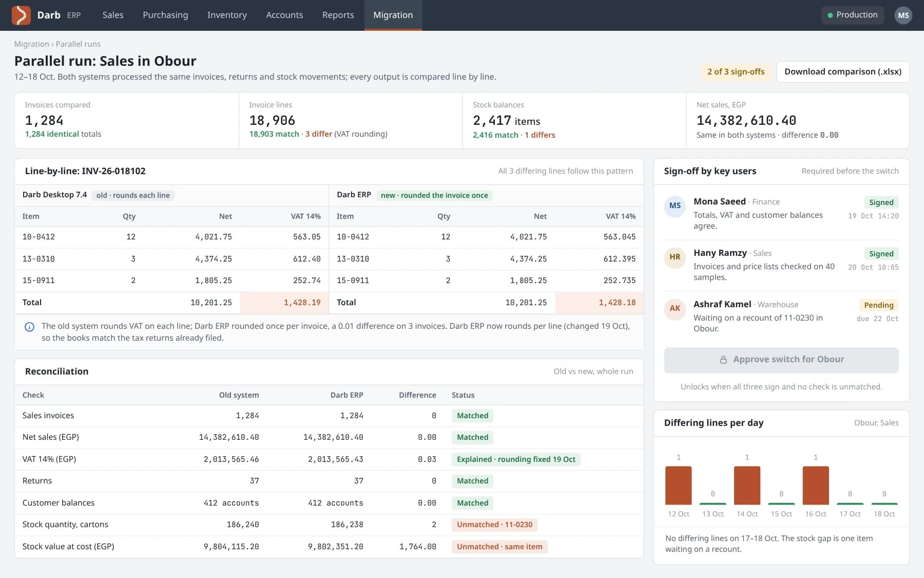Open the Sales menu
The height and width of the screenshot is (578, 924).
113,15
